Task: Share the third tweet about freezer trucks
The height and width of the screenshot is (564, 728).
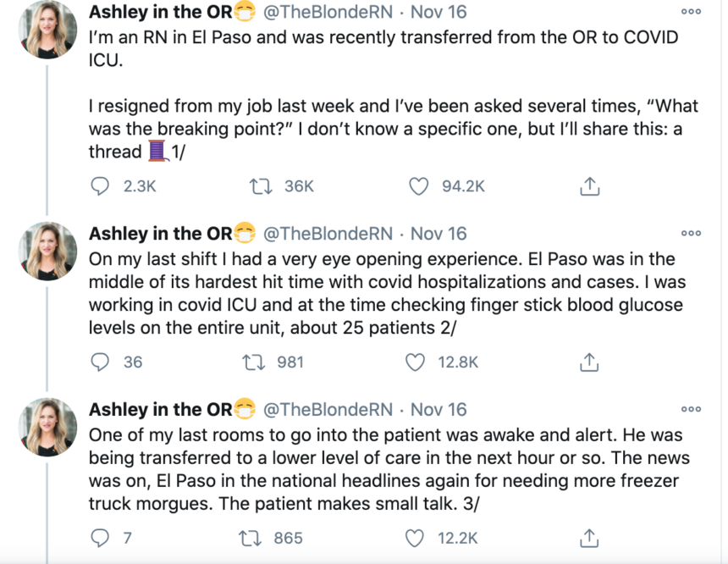Action: pyautogui.click(x=589, y=538)
